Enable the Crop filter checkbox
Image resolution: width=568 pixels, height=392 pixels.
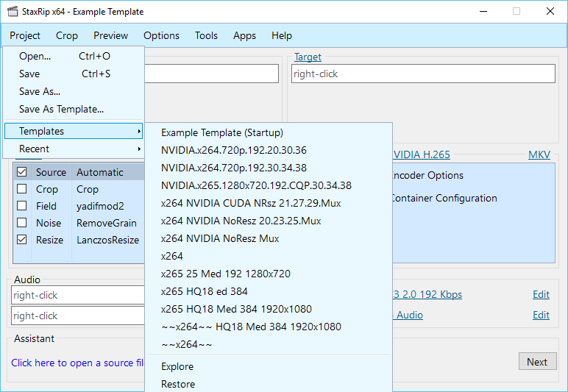pos(22,188)
